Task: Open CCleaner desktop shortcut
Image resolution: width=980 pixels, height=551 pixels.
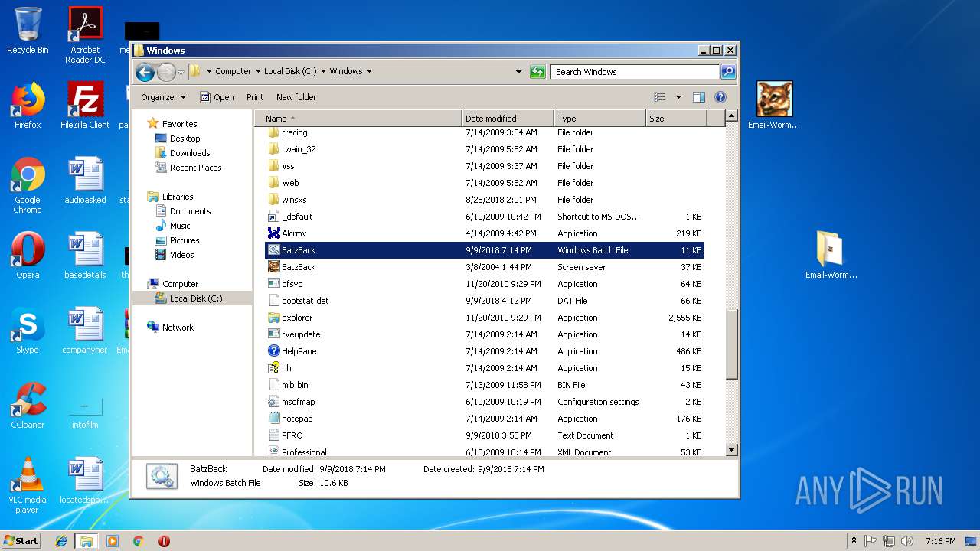Action: click(28, 405)
